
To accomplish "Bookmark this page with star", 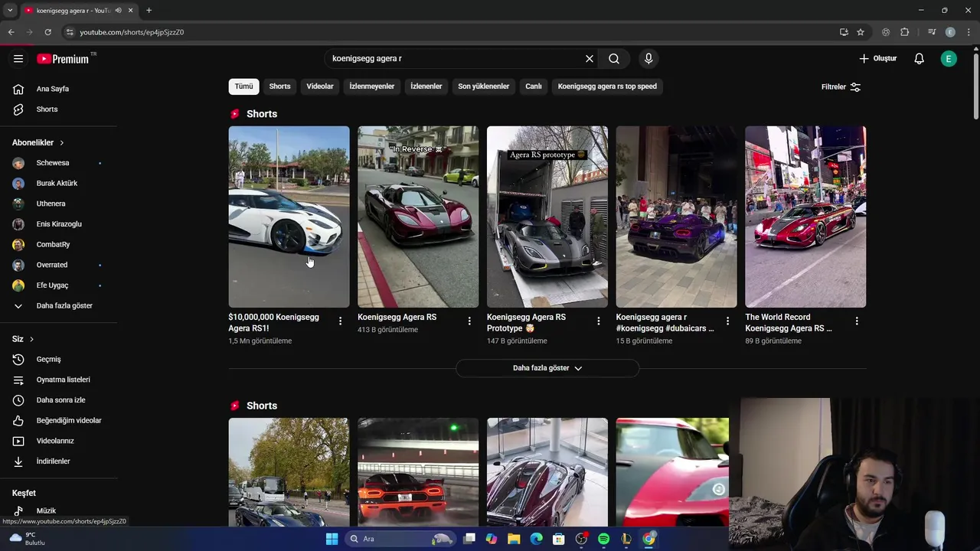I will pos(861,32).
